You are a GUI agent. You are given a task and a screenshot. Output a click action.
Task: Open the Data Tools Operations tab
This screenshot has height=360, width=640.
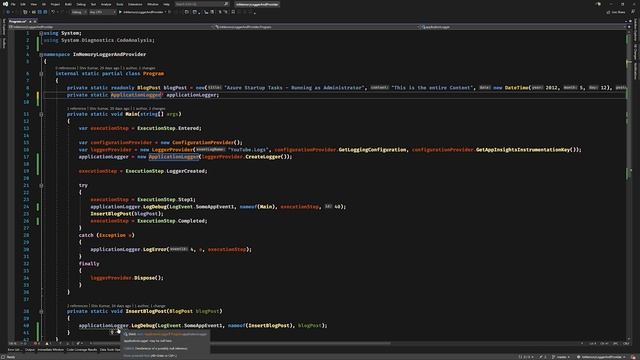(110, 350)
